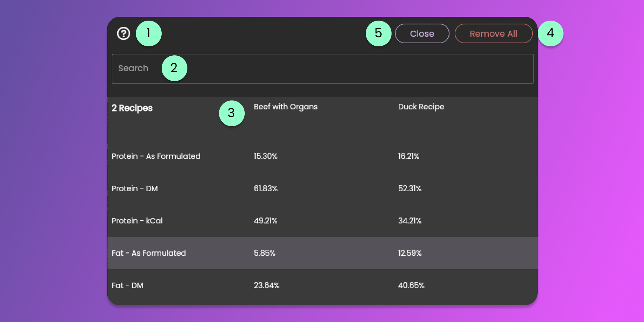Click the Protein - DM row label
The width and height of the screenshot is (644, 322).
click(135, 189)
